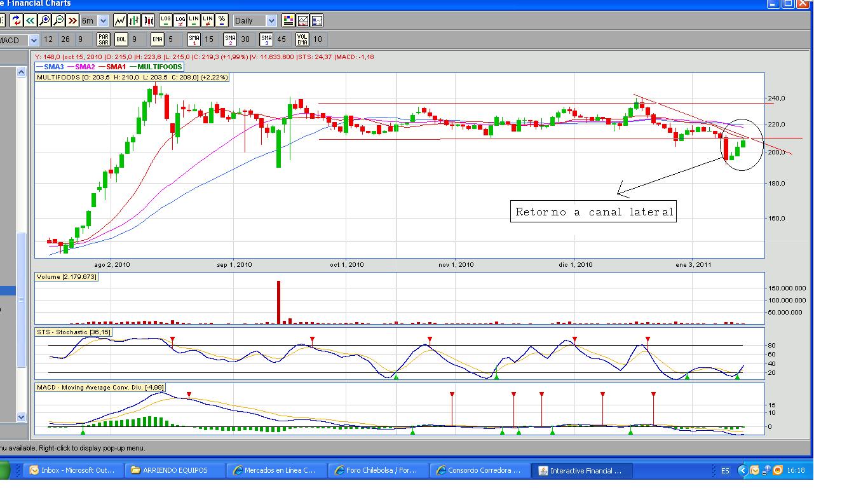
Task: Click the ES language indicator in tray
Action: (x=725, y=471)
